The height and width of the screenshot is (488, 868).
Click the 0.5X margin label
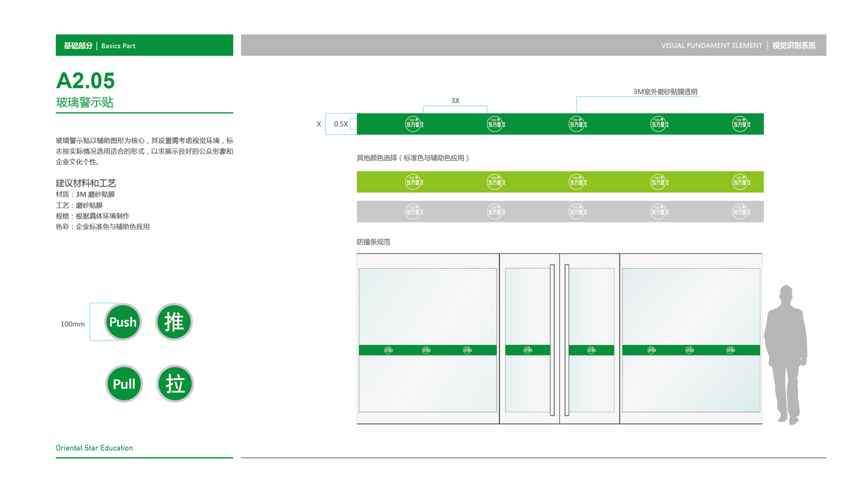tap(341, 124)
